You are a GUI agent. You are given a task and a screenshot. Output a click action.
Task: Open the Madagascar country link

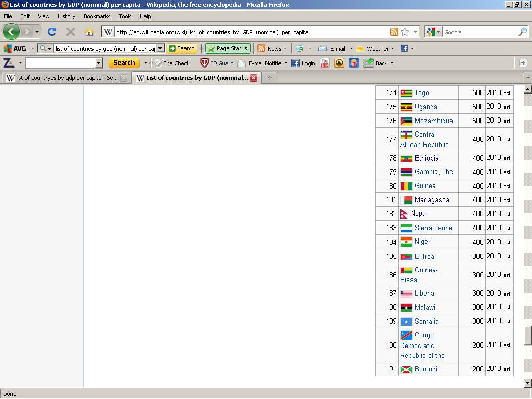point(433,199)
